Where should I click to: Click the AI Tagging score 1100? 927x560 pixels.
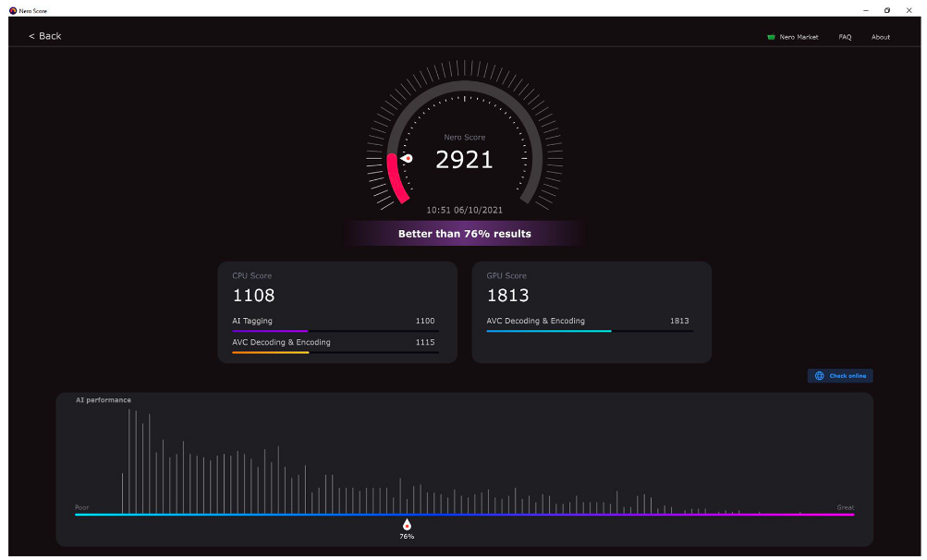point(425,321)
